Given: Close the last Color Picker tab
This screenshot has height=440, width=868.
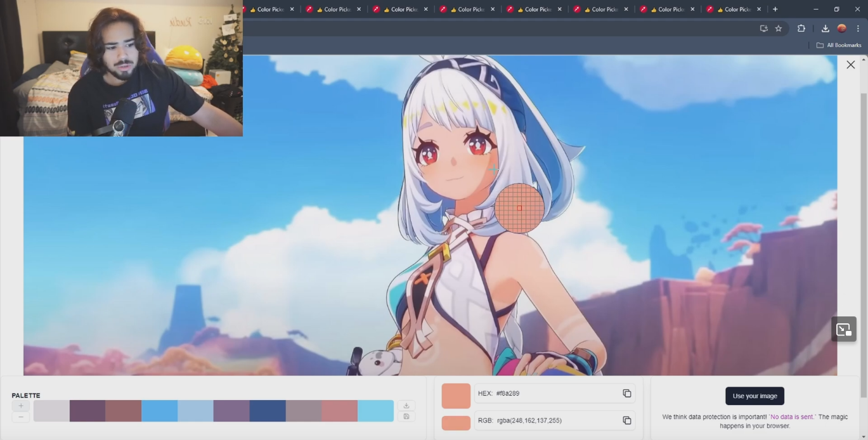Looking at the screenshot, I should (758, 10).
